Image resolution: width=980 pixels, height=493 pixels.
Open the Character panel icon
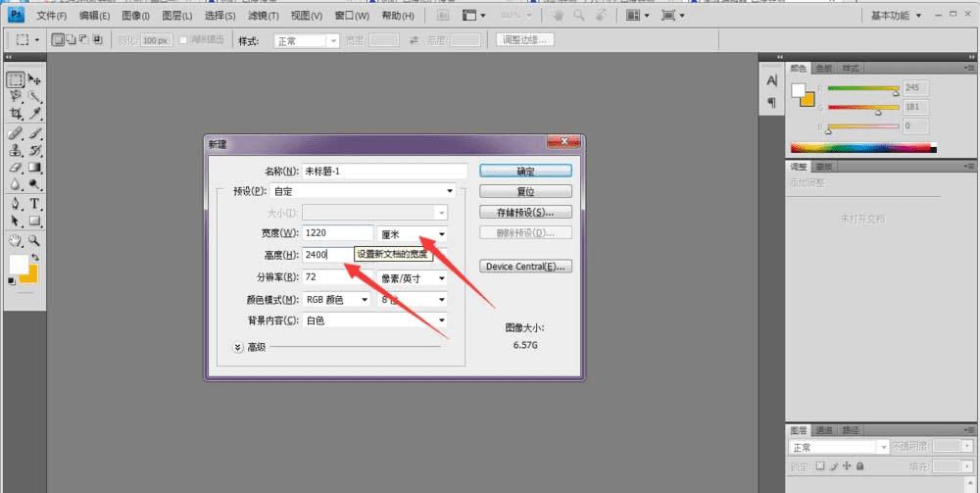point(772,81)
